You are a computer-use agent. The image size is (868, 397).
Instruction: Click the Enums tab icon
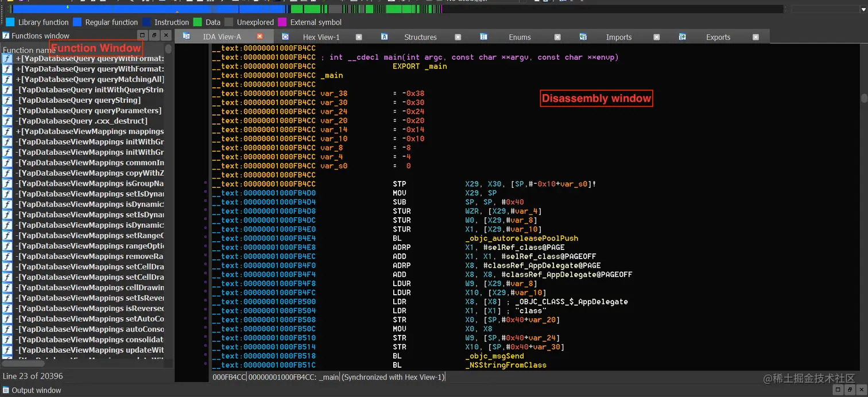[483, 36]
